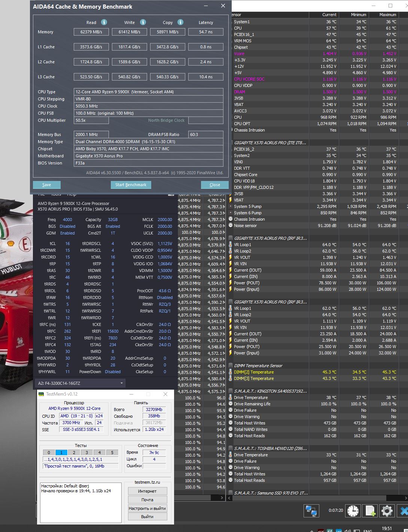Click the taskbar clock showing 19:51
This screenshot has width=408, height=532.
click(x=387, y=528)
